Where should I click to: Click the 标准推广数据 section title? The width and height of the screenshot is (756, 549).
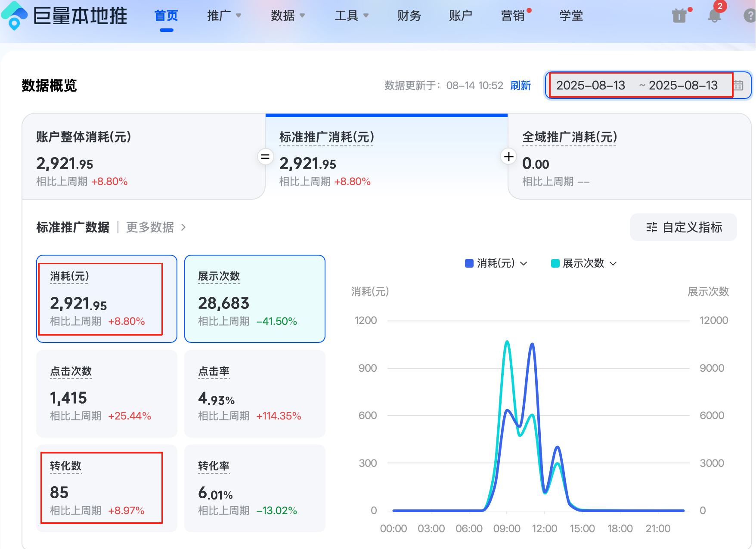[x=73, y=227]
